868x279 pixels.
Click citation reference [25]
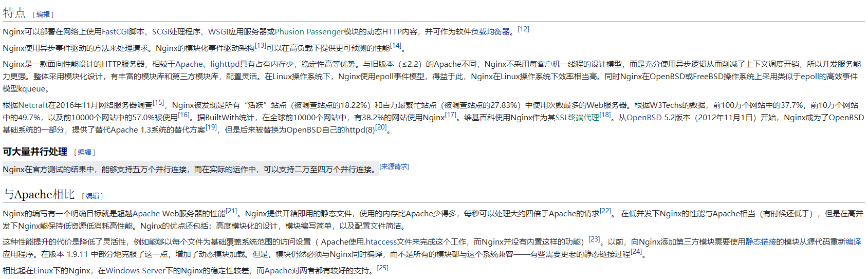383,268
